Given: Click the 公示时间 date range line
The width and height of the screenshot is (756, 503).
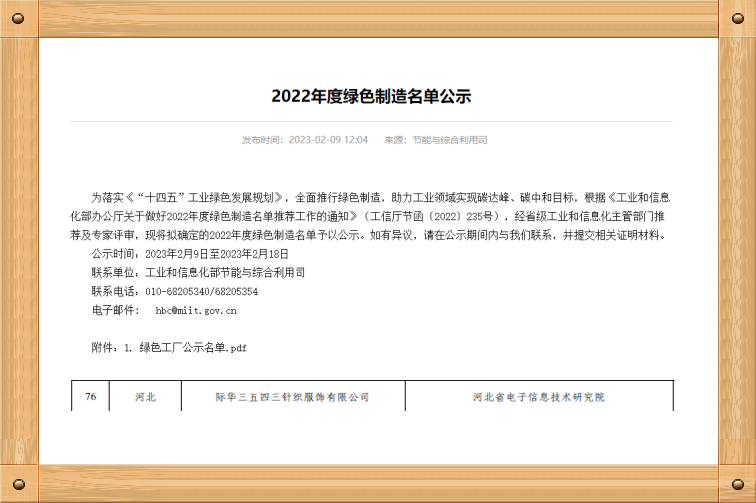Looking at the screenshot, I should (x=190, y=254).
